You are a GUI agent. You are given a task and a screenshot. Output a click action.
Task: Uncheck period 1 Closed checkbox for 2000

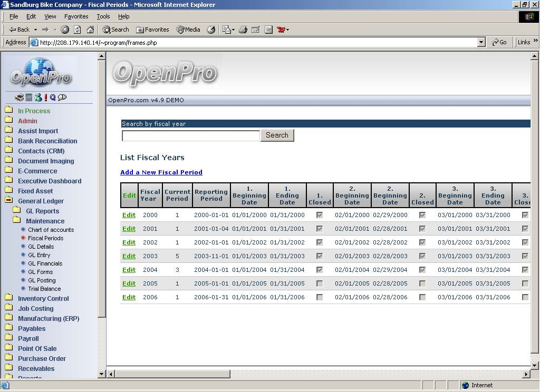[x=320, y=215]
